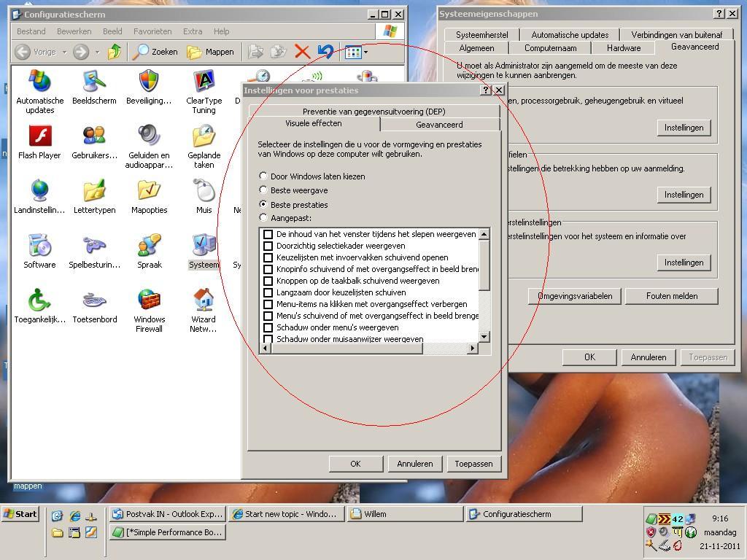747x560 pixels.
Task: Open the Toetsenbord keyboard settings
Action: pyautogui.click(x=94, y=300)
